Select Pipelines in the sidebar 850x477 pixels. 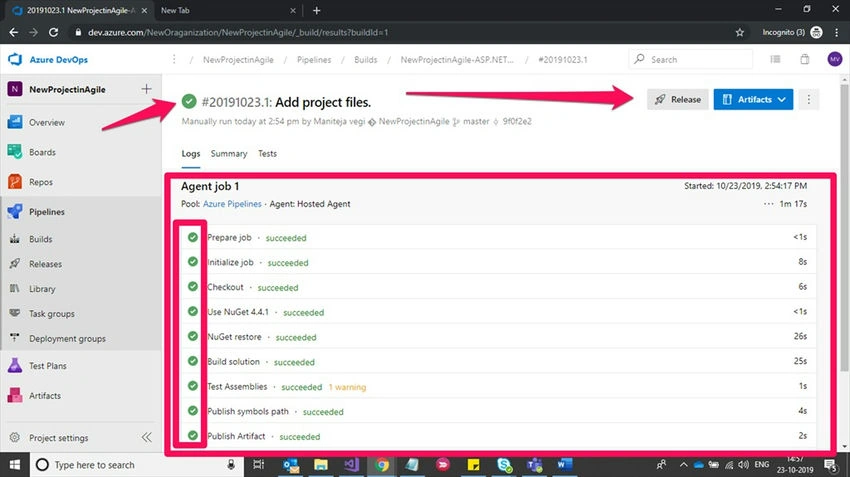tap(47, 212)
